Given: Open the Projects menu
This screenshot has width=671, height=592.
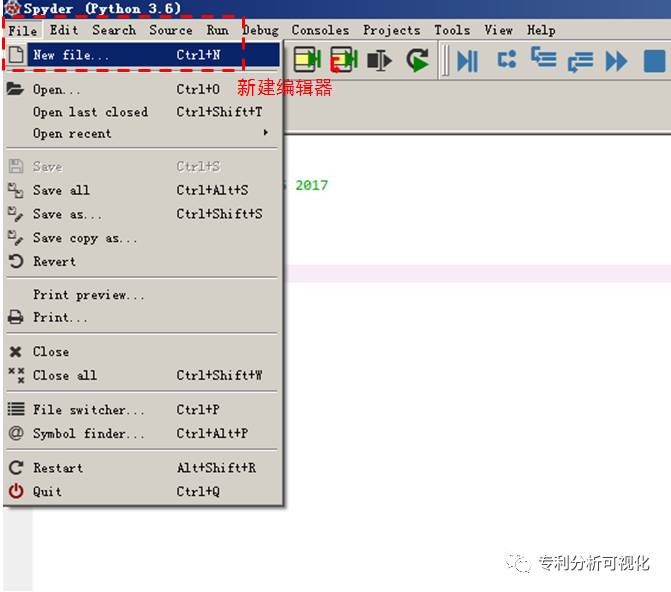Looking at the screenshot, I should coord(392,30).
